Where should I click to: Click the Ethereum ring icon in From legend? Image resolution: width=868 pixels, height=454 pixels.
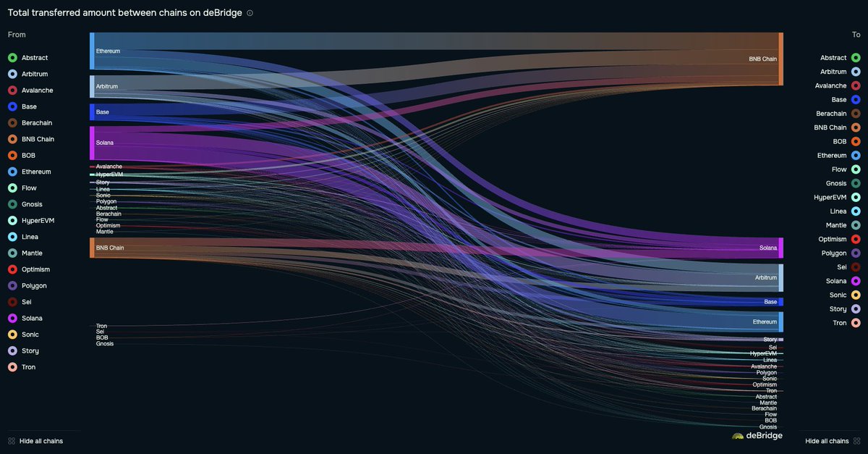(12, 172)
